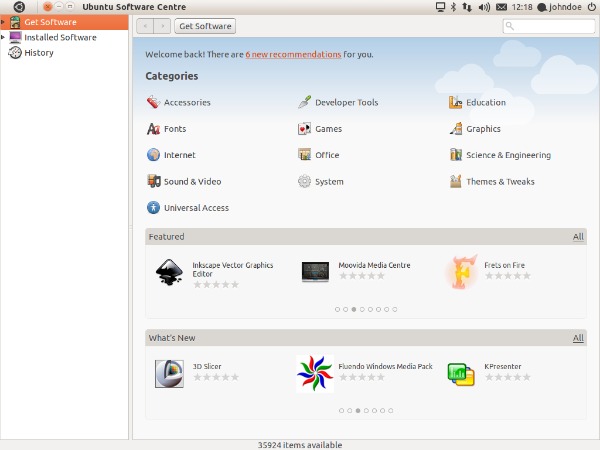Show all What's New applications
The width and height of the screenshot is (600, 450).
[x=578, y=338]
